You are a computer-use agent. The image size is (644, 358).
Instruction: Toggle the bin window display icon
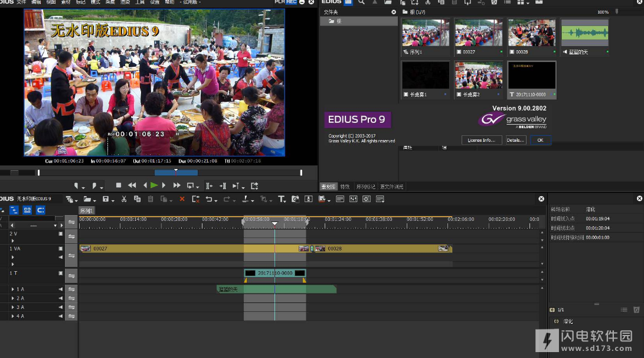click(x=340, y=199)
